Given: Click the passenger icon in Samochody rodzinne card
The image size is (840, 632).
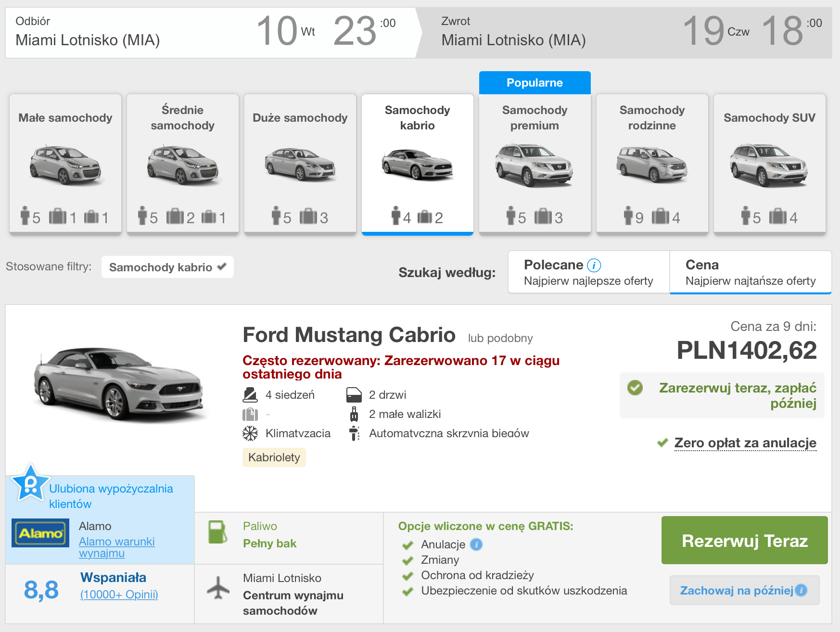Looking at the screenshot, I should click(628, 215).
